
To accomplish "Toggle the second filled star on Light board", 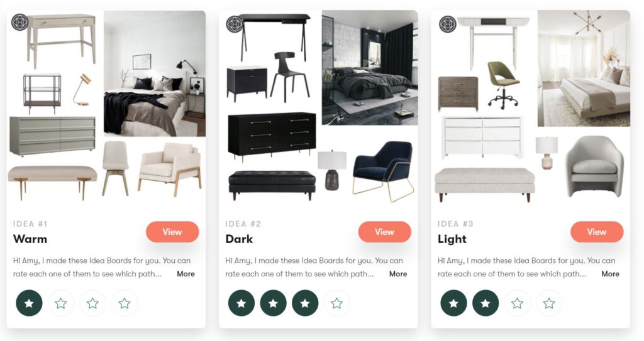I will pos(486,303).
